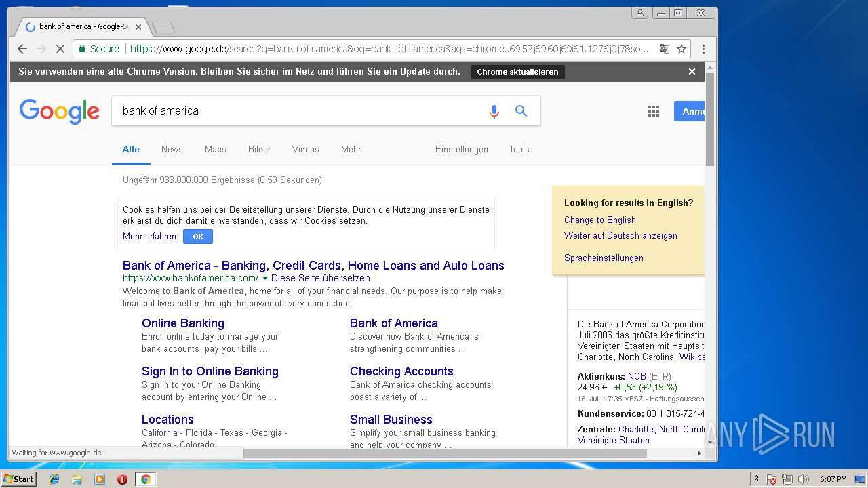Click Chrome icon in taskbar

pyautogui.click(x=145, y=479)
